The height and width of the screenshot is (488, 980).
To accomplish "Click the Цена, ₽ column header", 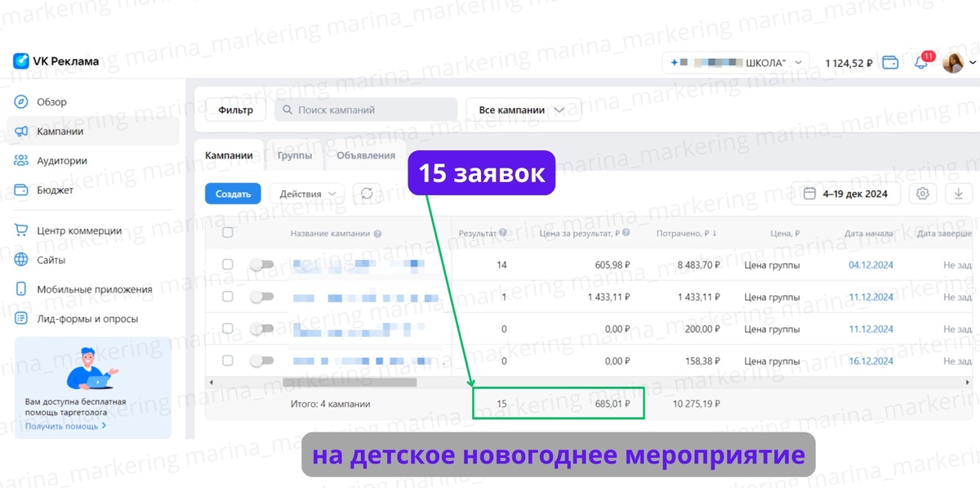I will 785,233.
